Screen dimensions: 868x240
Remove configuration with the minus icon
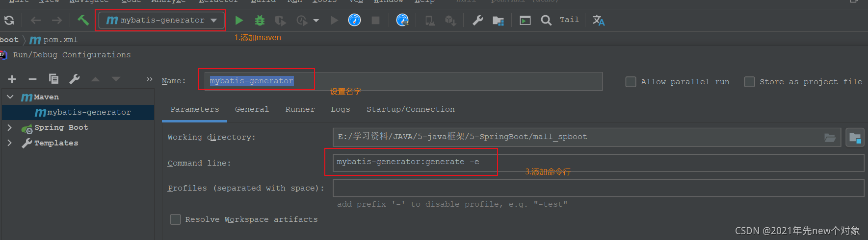point(32,79)
